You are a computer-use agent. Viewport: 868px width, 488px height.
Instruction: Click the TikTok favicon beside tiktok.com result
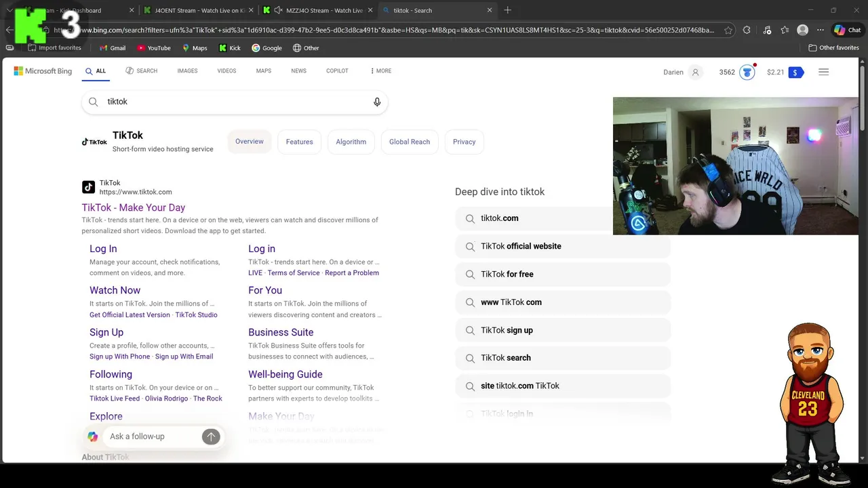(x=88, y=187)
